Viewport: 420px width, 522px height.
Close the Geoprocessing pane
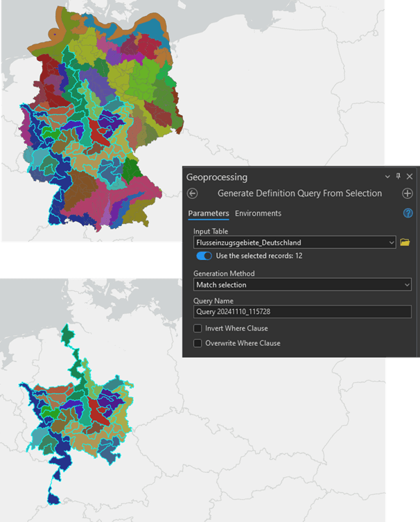(x=410, y=177)
